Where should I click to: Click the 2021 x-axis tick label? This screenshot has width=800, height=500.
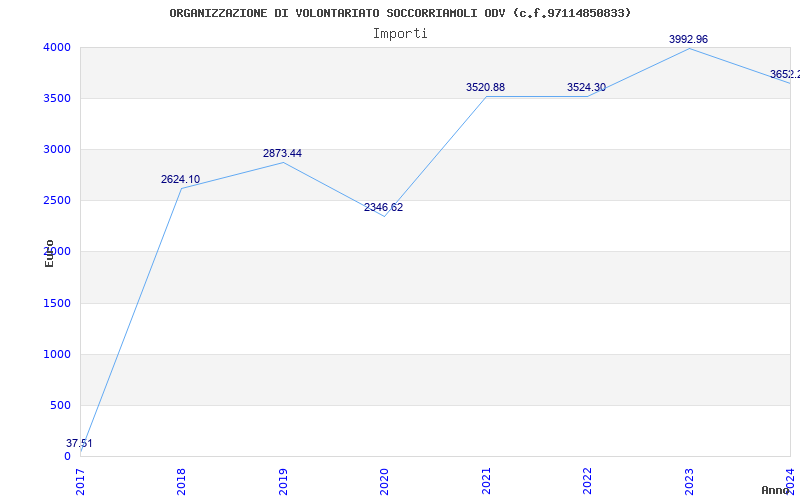pyautogui.click(x=486, y=480)
